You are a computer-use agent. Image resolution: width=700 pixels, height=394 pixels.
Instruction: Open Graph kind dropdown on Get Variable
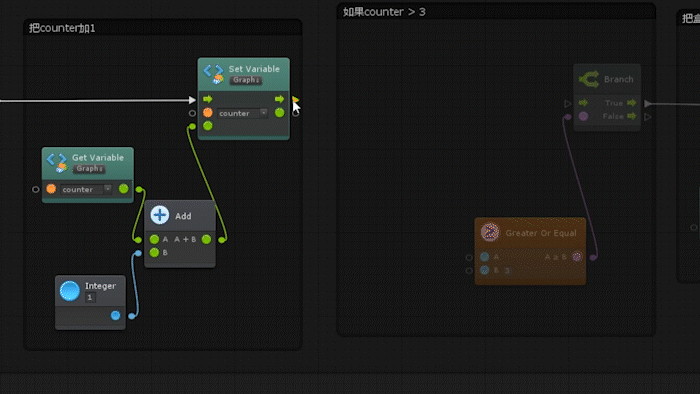(89, 169)
